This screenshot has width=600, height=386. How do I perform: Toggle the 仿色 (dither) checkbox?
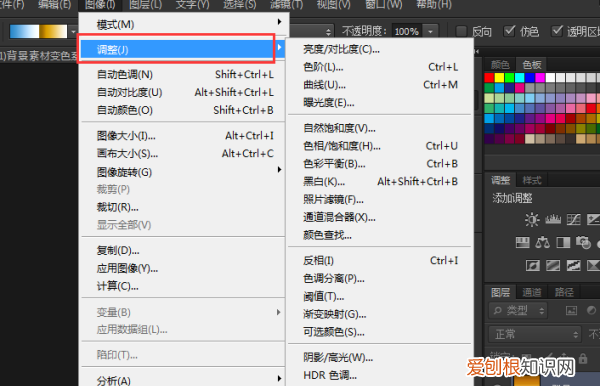coord(509,31)
